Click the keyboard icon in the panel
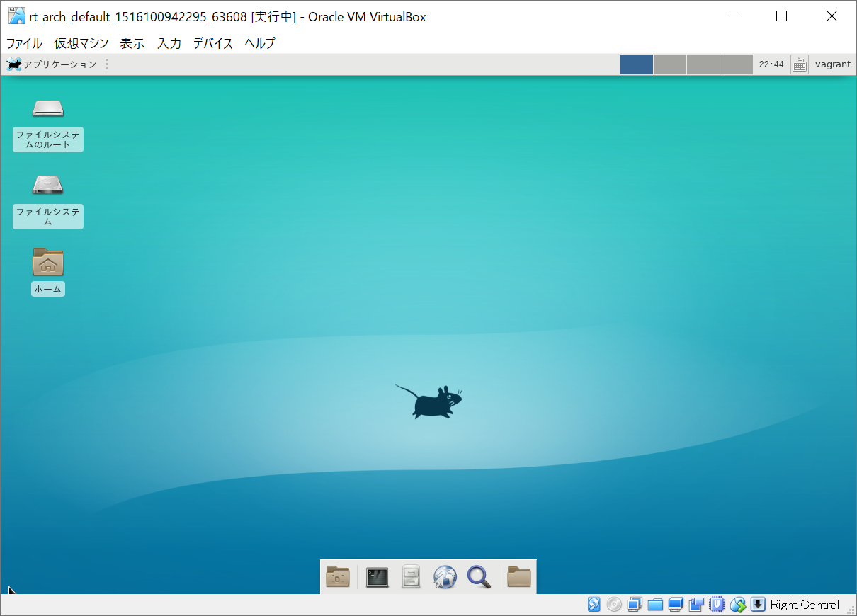 click(800, 64)
